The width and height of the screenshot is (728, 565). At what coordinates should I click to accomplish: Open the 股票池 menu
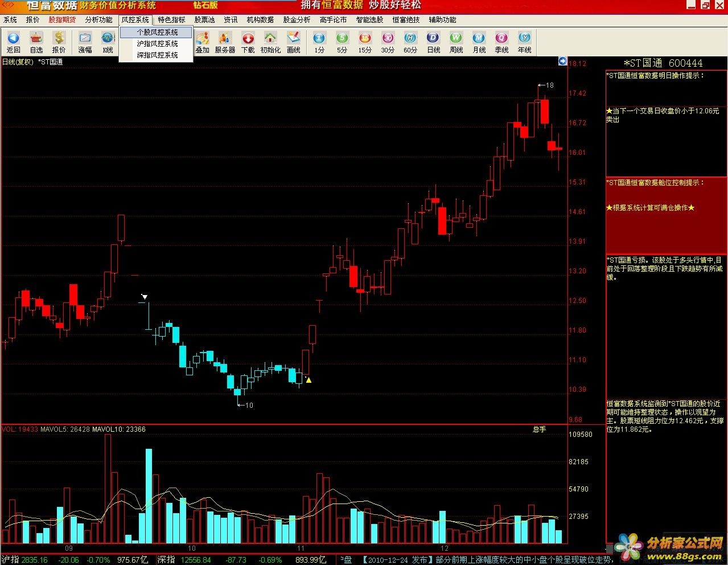[205, 20]
